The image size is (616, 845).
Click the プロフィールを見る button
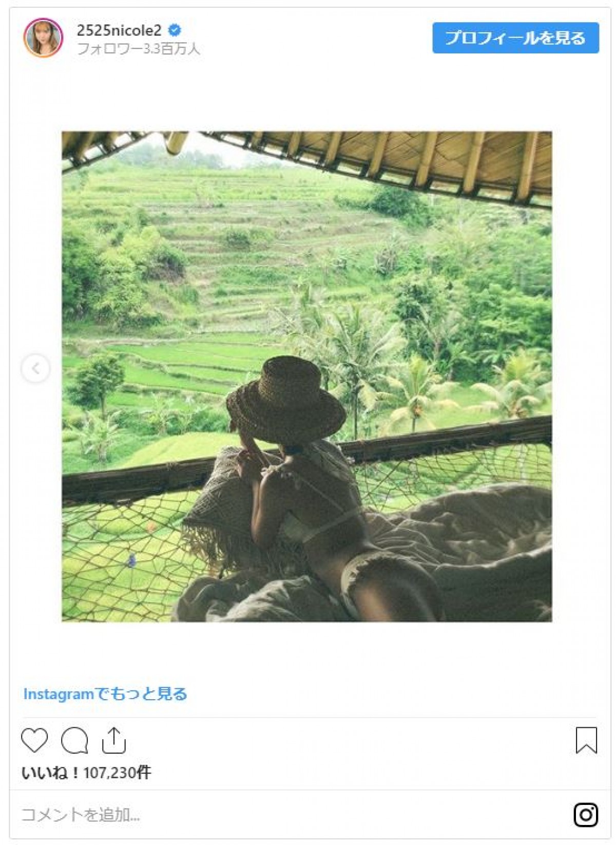tap(515, 38)
